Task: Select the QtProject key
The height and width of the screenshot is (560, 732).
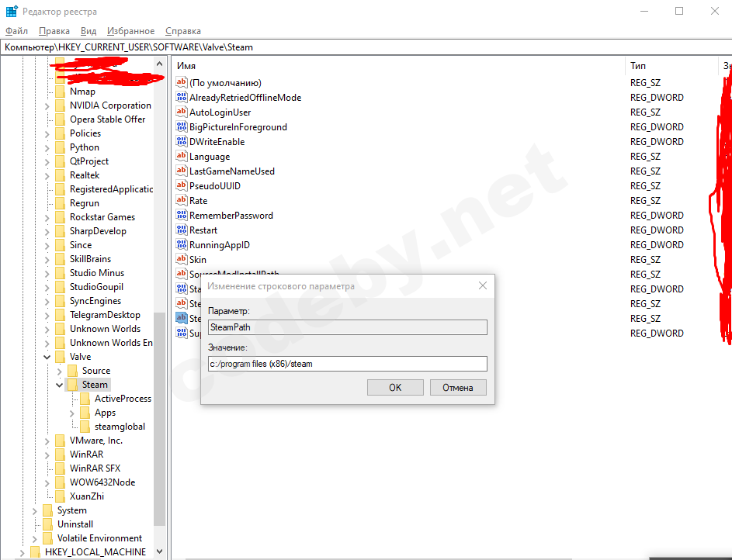Action: 89,161
